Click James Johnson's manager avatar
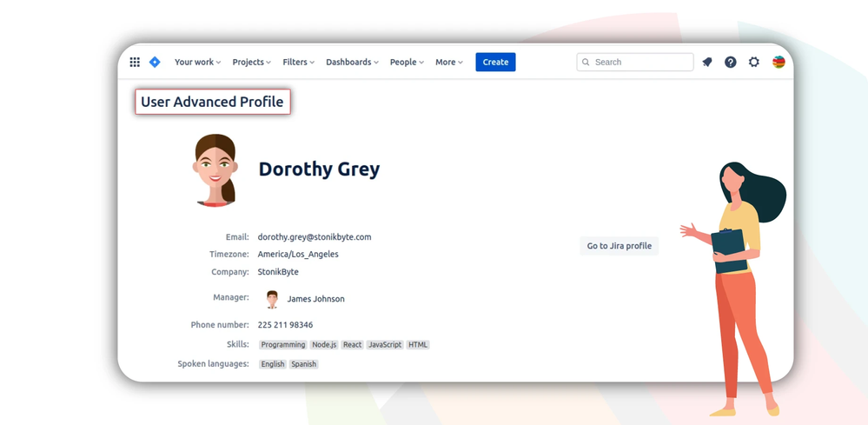The height and width of the screenshot is (425, 868). pos(272,299)
